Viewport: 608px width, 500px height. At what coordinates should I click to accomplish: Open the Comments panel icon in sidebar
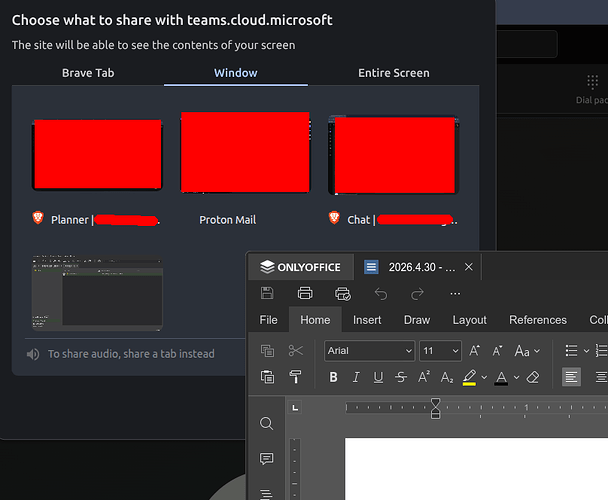pyautogui.click(x=266, y=459)
